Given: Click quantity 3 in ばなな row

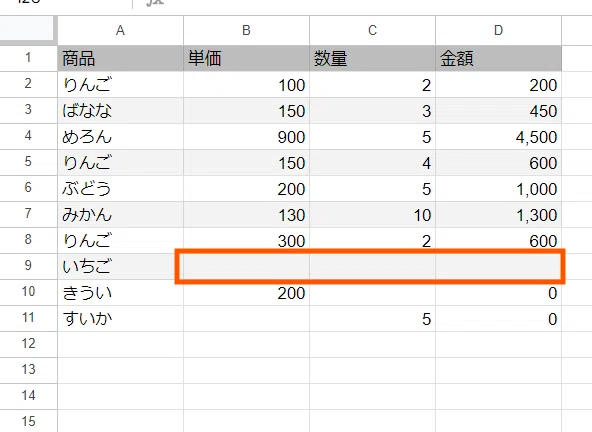Looking at the screenshot, I should [373, 110].
